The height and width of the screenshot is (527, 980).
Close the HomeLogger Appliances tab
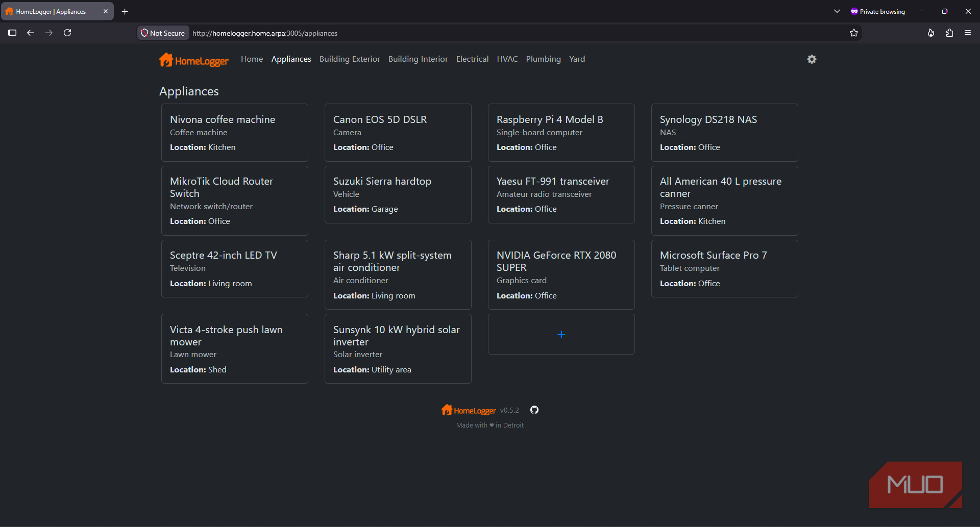coord(106,11)
